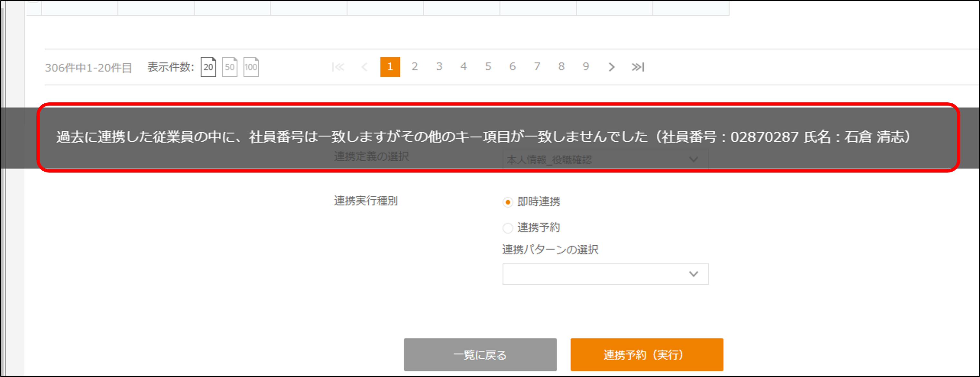Click the 連携実行種別 label
The image size is (980, 377).
click(366, 201)
